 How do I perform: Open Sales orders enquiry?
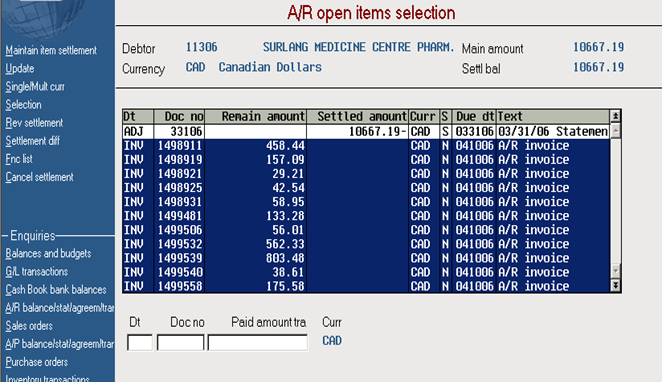pyautogui.click(x=29, y=326)
